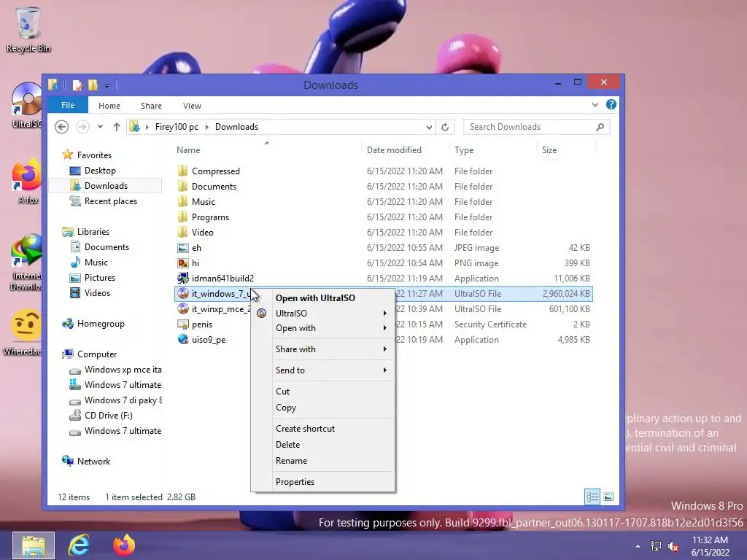This screenshot has height=560, width=747.
Task: Open the UltraISO desktop shortcut
Action: point(27,105)
